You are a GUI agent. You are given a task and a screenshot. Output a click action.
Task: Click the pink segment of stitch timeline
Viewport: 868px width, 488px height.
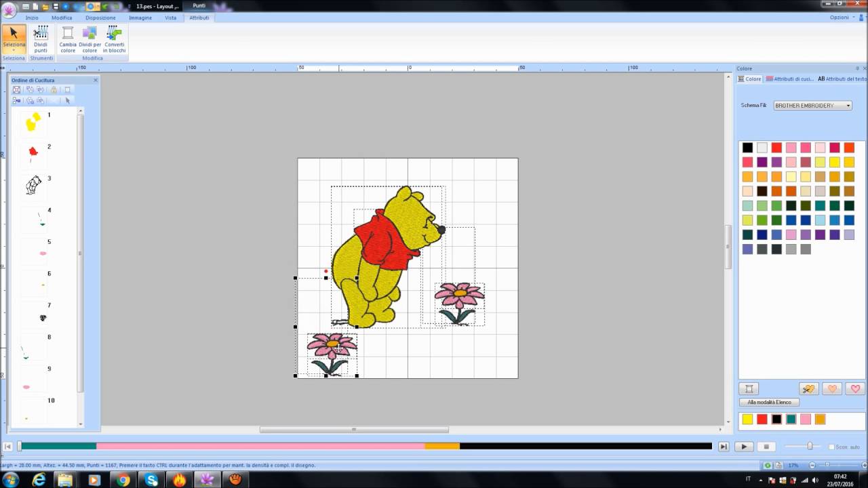tap(260, 446)
